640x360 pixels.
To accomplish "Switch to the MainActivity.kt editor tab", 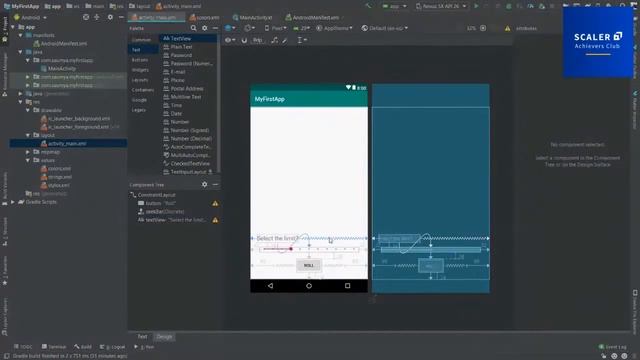I will [x=253, y=17].
